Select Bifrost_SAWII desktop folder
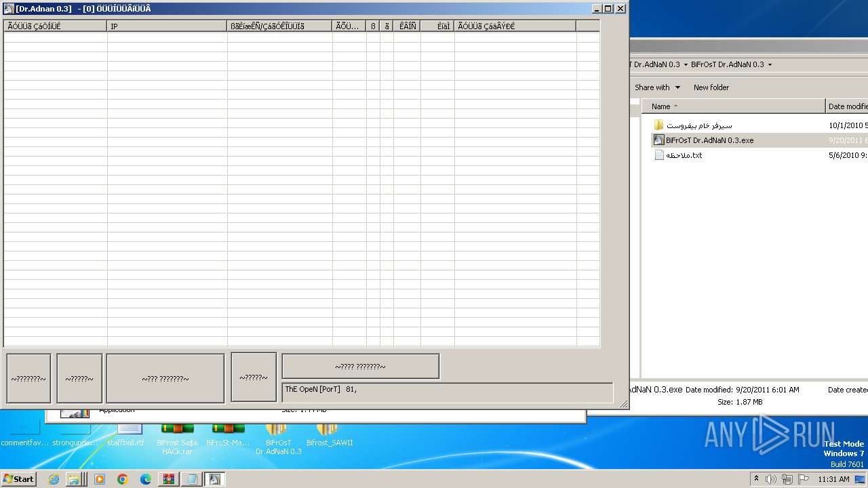Image resolution: width=868 pixels, height=488 pixels. (x=330, y=434)
